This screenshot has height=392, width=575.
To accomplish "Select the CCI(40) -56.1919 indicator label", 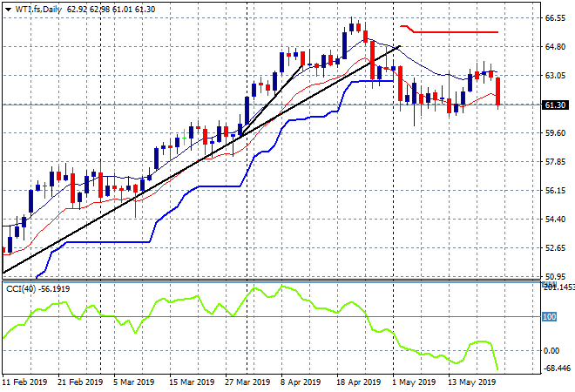I will (x=37, y=289).
